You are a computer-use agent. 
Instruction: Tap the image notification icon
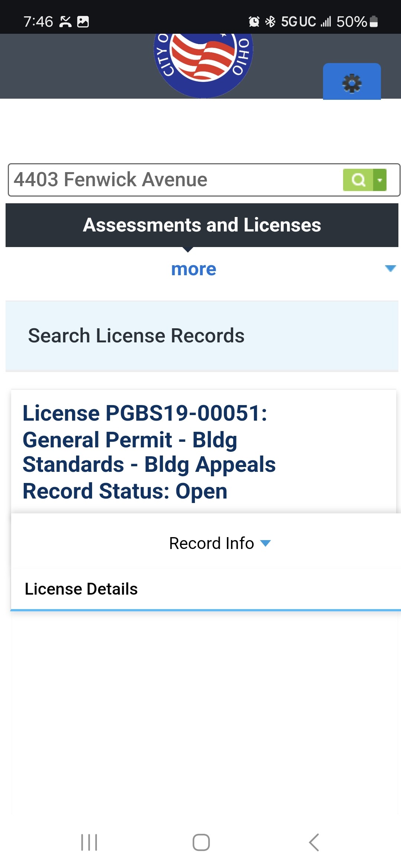tap(83, 22)
